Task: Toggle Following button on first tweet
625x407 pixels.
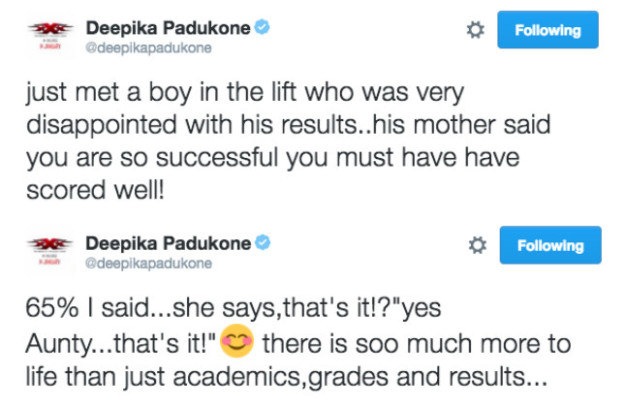Action: coord(548,30)
